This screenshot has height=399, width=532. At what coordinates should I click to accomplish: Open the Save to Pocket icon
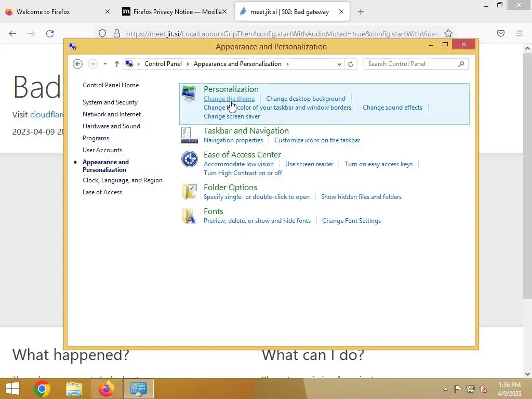501,33
